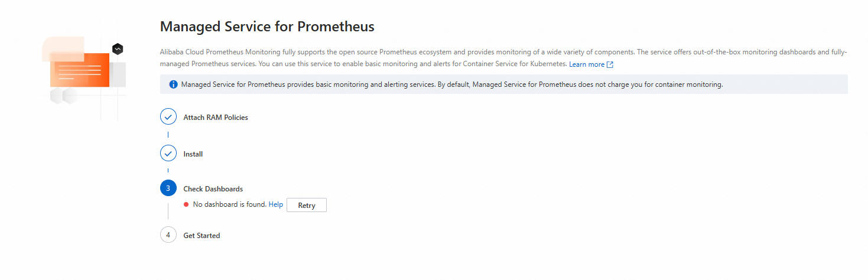Select the Check Dashboards step label
This screenshot has height=280, width=868.
click(213, 189)
